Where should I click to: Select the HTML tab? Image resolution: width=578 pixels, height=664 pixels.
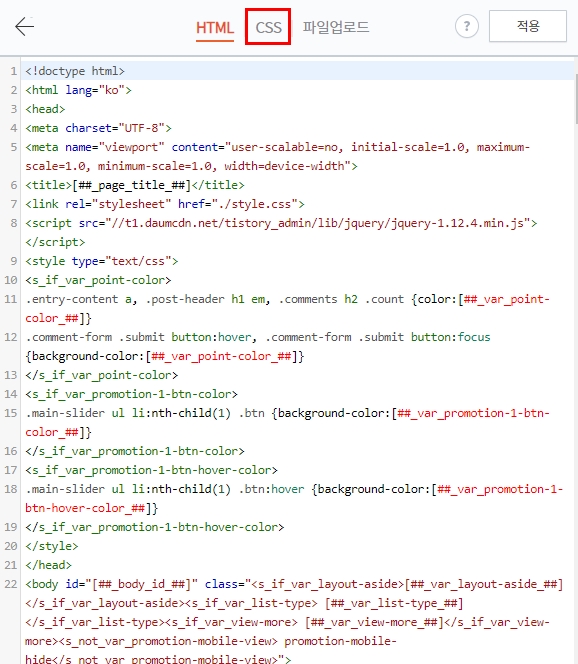pyautogui.click(x=215, y=28)
